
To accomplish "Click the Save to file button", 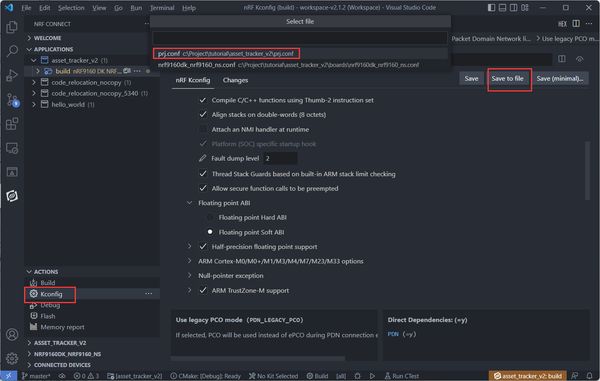I will (x=507, y=79).
